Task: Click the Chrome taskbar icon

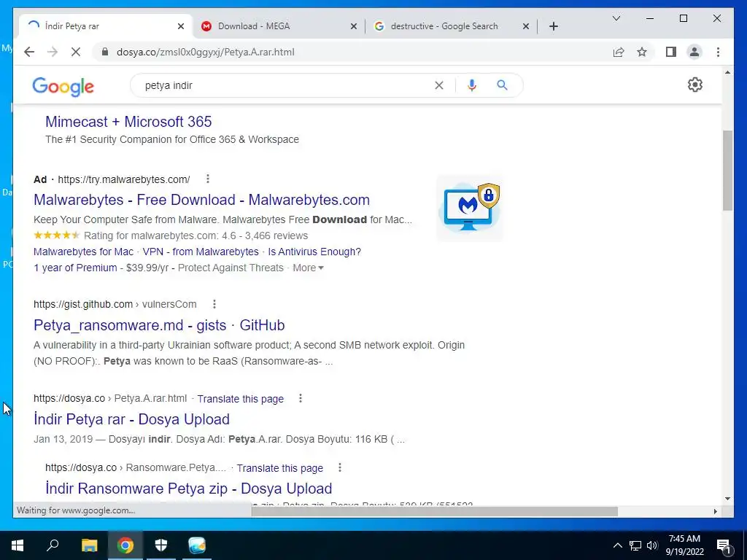Action: 125,545
